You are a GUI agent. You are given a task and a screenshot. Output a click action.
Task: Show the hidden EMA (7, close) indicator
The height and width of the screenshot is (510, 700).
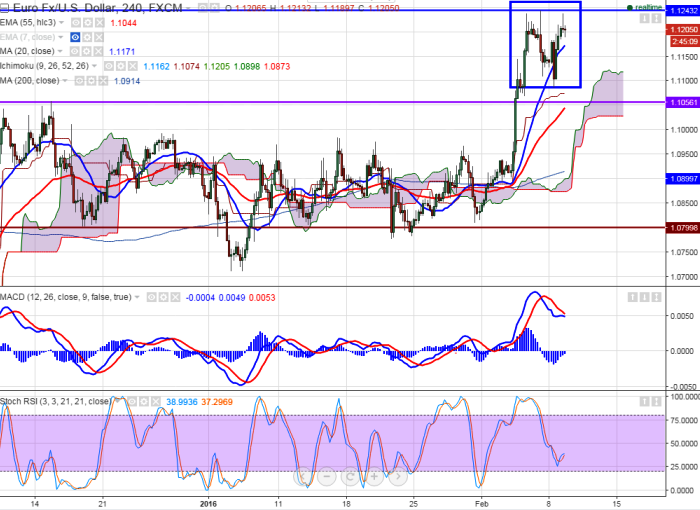pos(75,37)
